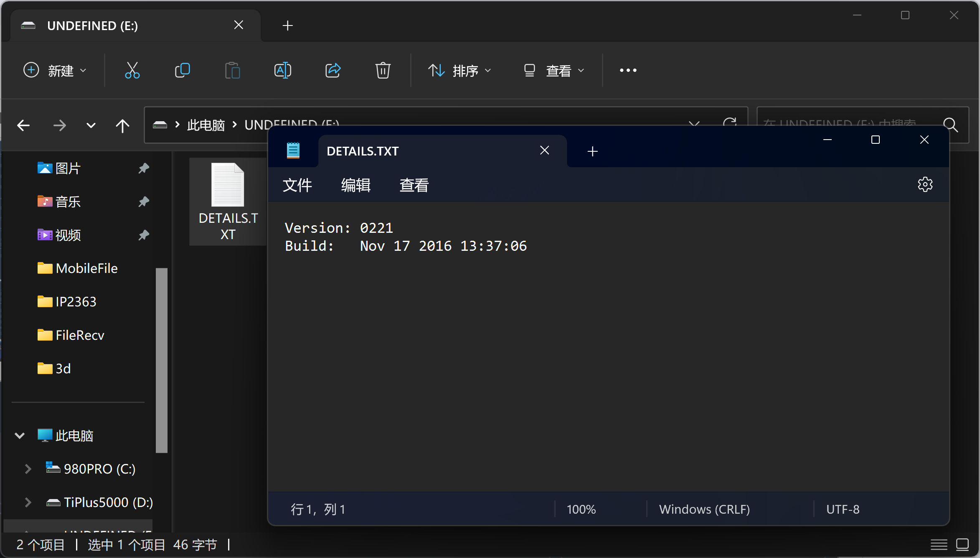The height and width of the screenshot is (558, 980).
Task: Click UTF-8 encoding in Notepad status bar
Action: point(843,509)
